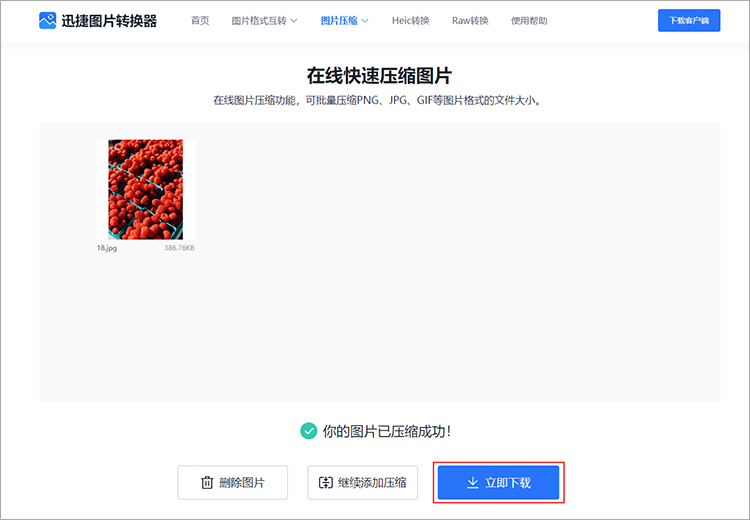Click the 继续添加压缩 button
Viewport: 750px width, 520px height.
(x=363, y=482)
